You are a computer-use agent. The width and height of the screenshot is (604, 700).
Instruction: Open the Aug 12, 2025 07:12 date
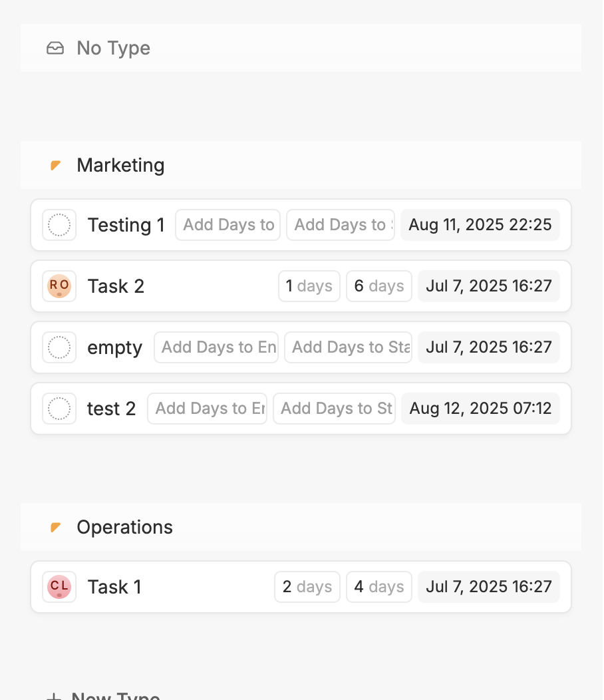480,409
